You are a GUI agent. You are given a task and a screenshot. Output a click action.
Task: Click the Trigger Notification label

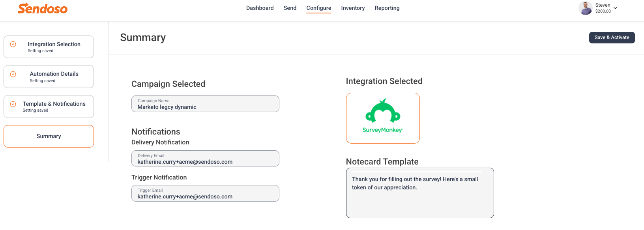click(x=159, y=178)
